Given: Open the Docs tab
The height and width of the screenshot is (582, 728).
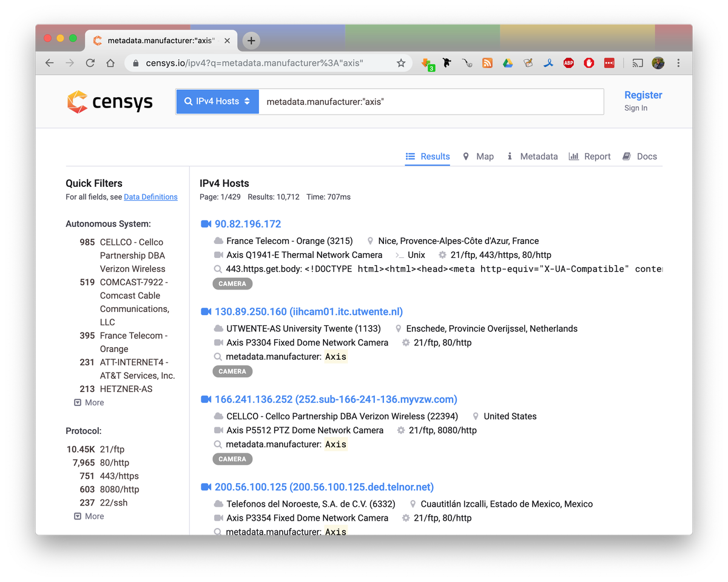Looking at the screenshot, I should [x=640, y=156].
